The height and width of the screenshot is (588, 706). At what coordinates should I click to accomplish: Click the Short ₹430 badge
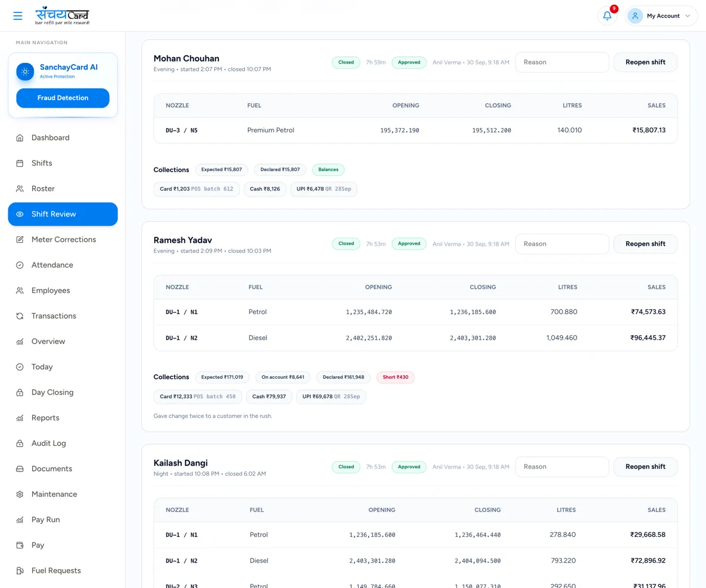(395, 377)
